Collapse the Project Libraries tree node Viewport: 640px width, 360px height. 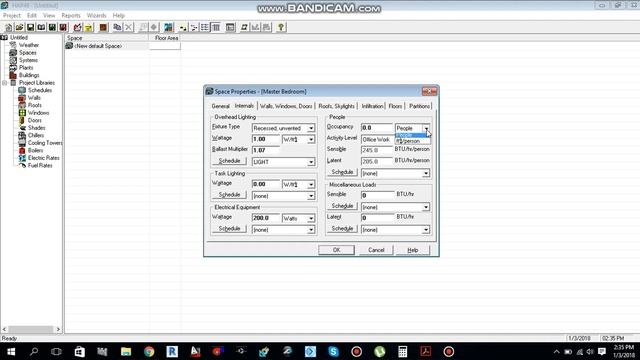coord(5,83)
